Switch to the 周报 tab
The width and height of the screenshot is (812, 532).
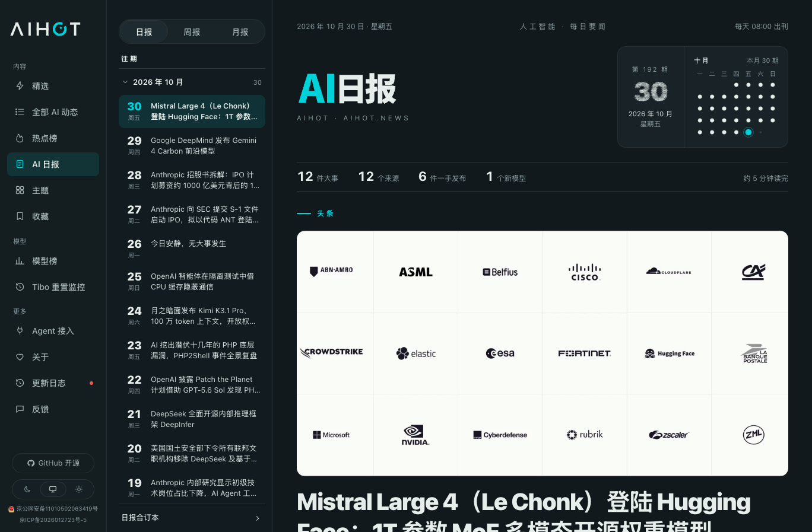[x=192, y=32]
